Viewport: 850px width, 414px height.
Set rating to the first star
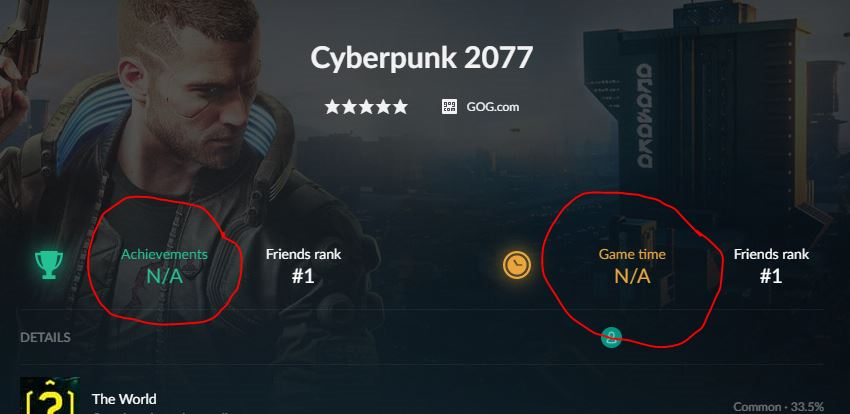coord(332,107)
